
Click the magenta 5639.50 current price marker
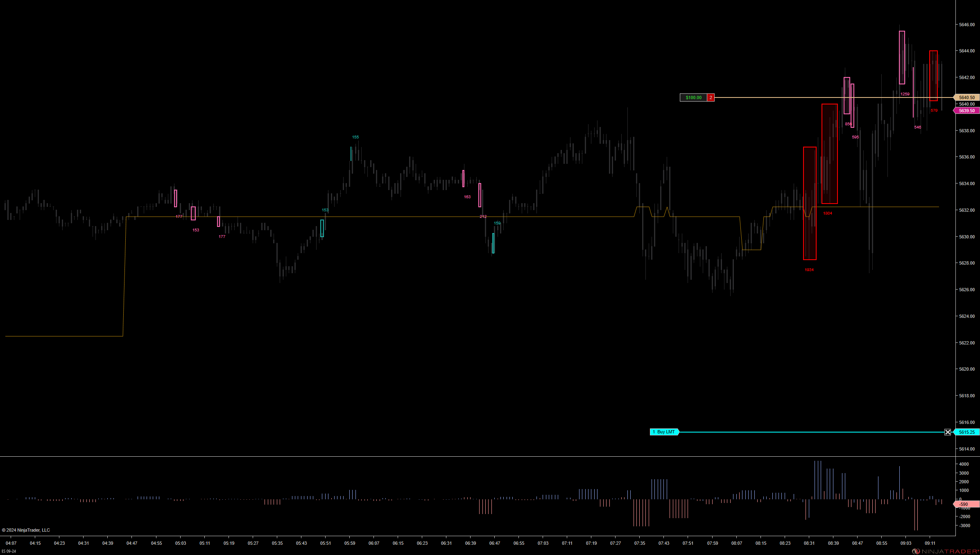[967, 111]
